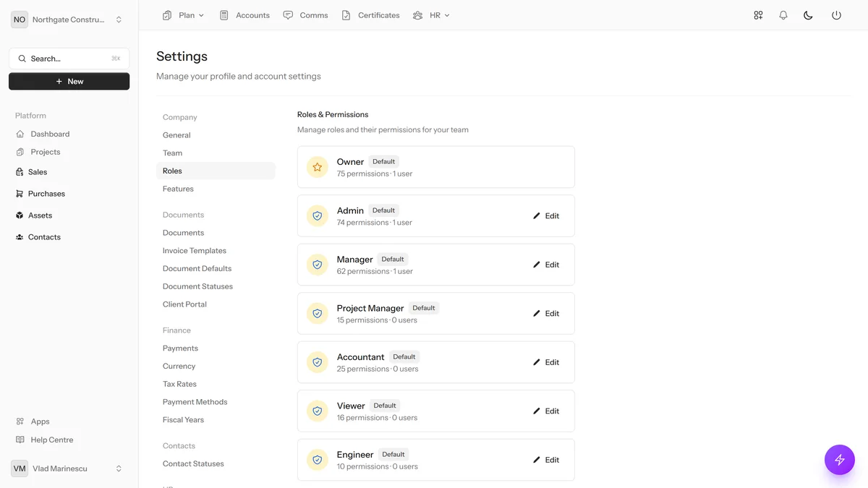The width and height of the screenshot is (868, 488).
Task: Click the Viewer role shield icon
Action: coord(317,411)
